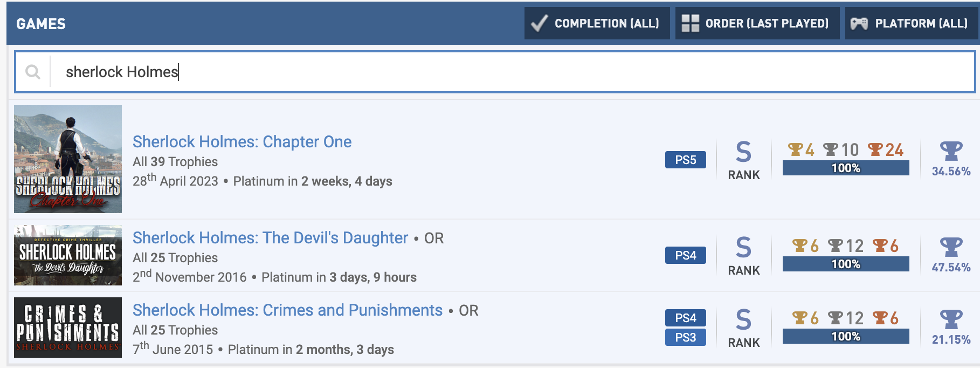Image resolution: width=980 pixels, height=368 pixels.
Task: Open the Order (Last Played) dropdown
Action: [757, 23]
